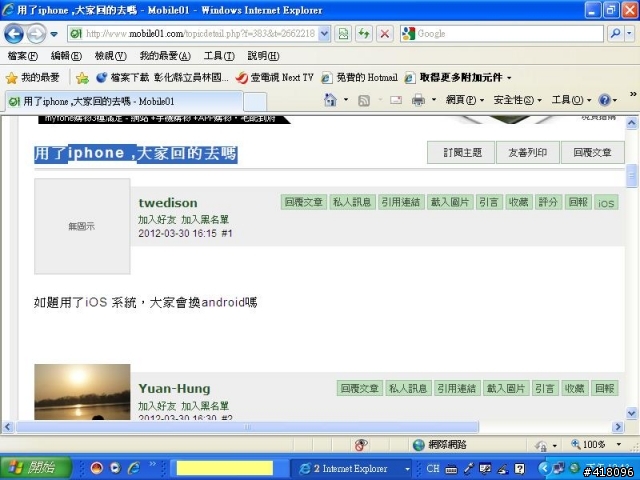Open a new blank tab
This screenshot has height=480, width=640.
(x=255, y=102)
